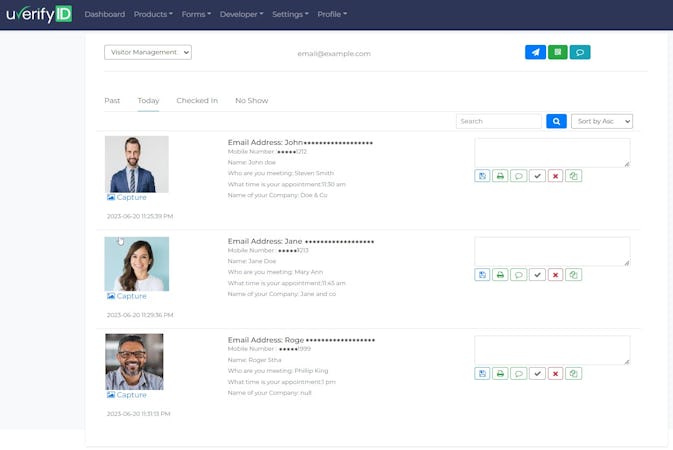Click appointment time 1 pm line
Viewport: 673px width, 450px height.
tap(282, 382)
